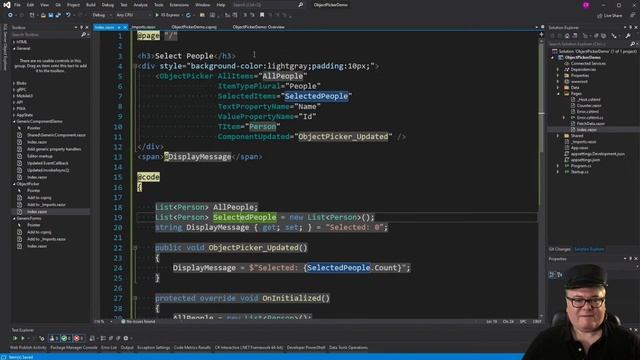The image size is (640, 360).
Task: Open the account avatar in title bar
Action: coord(586,5)
